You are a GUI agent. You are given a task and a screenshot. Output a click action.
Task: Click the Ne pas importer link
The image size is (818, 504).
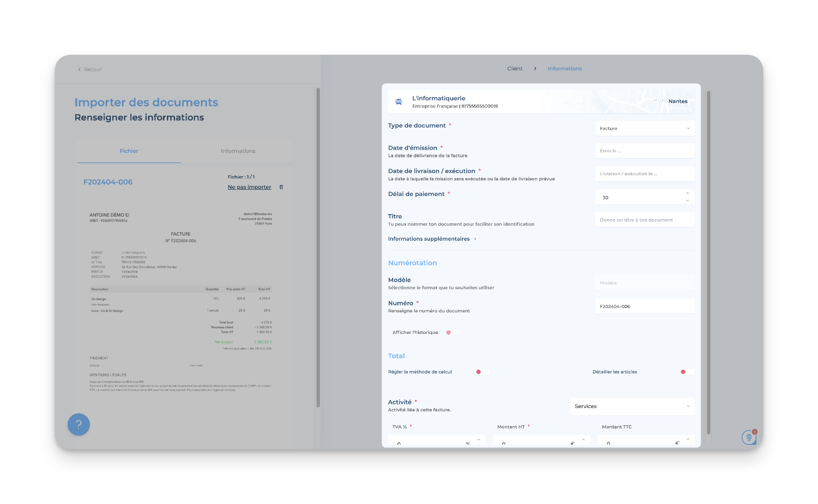pyautogui.click(x=249, y=187)
